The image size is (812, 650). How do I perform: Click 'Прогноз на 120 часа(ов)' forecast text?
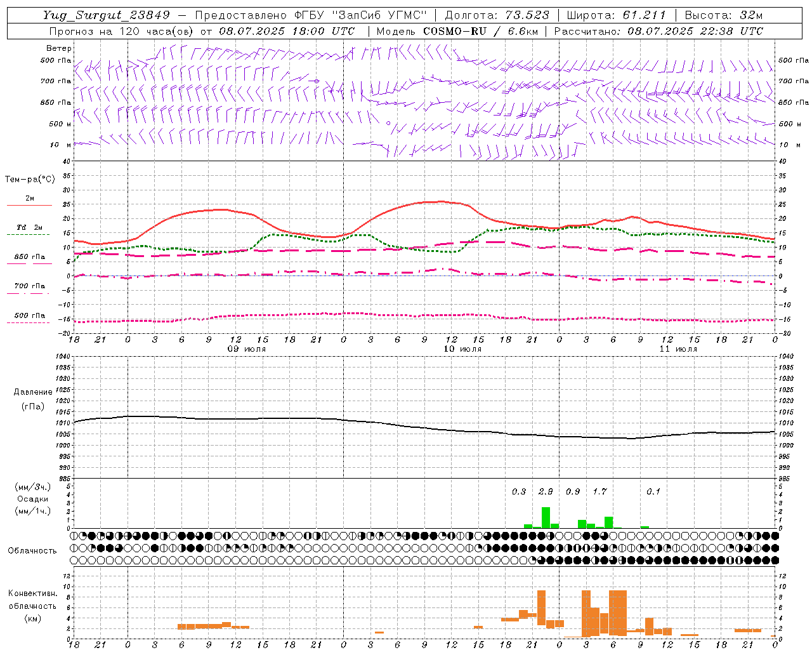tap(122, 31)
